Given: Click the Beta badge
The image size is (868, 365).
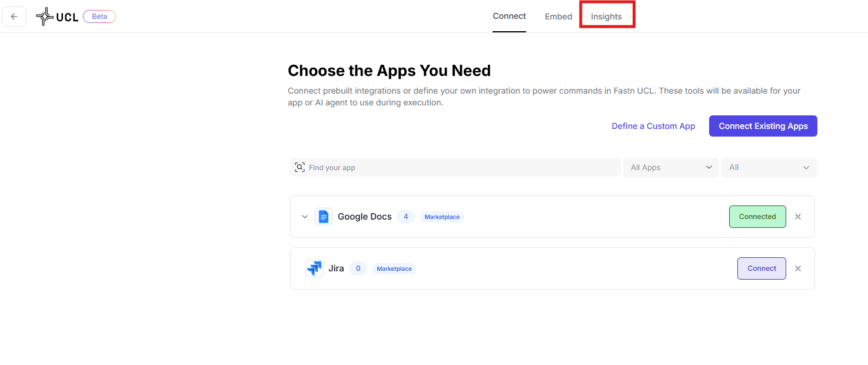Looking at the screenshot, I should (x=99, y=16).
